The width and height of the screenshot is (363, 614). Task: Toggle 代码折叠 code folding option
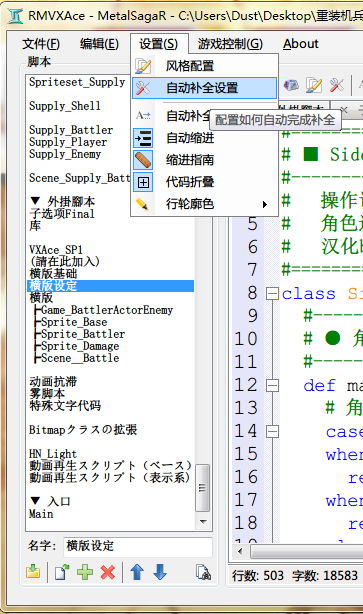click(x=204, y=182)
